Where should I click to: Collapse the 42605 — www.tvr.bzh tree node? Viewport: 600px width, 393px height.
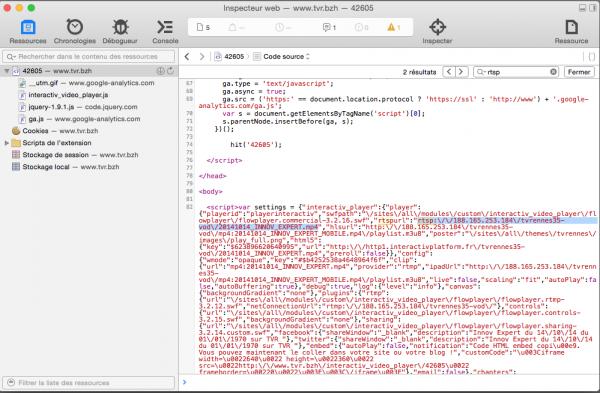point(7,71)
